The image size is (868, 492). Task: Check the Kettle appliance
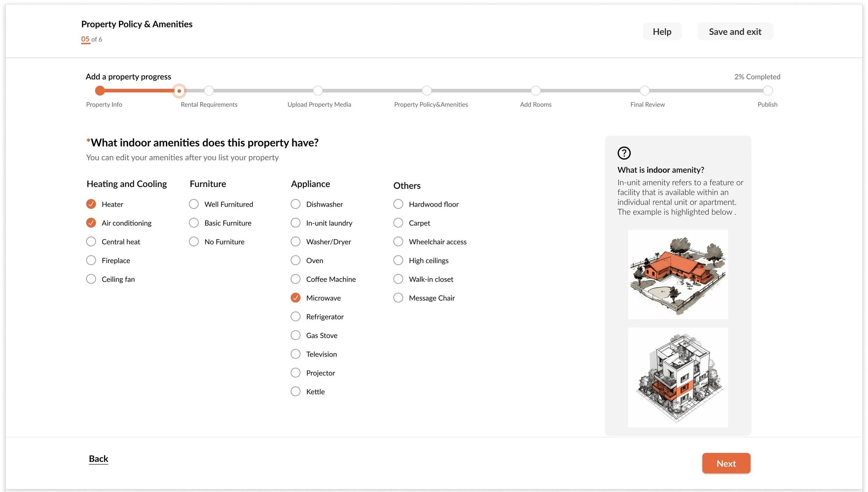[295, 391]
